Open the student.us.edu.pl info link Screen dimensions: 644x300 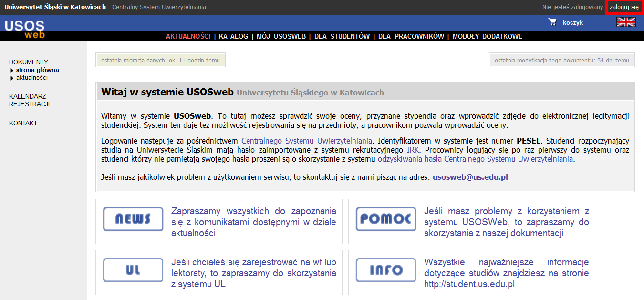507,273
